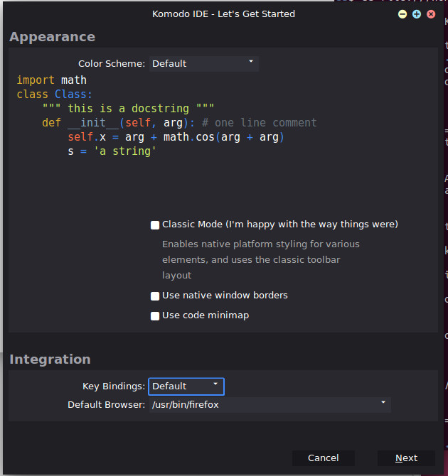Screen dimensions: 448x476
Task: Click the Cancel button
Action: (324, 458)
